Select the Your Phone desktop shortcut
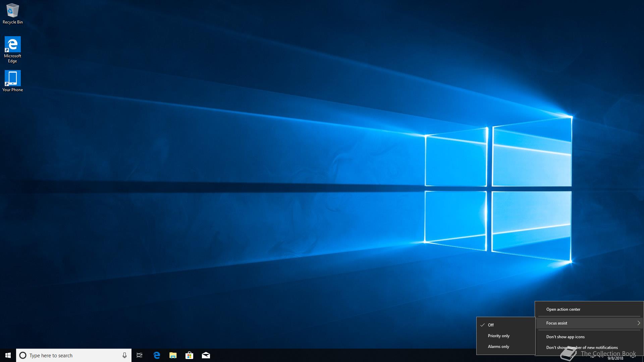The width and height of the screenshot is (644, 362). [x=12, y=81]
